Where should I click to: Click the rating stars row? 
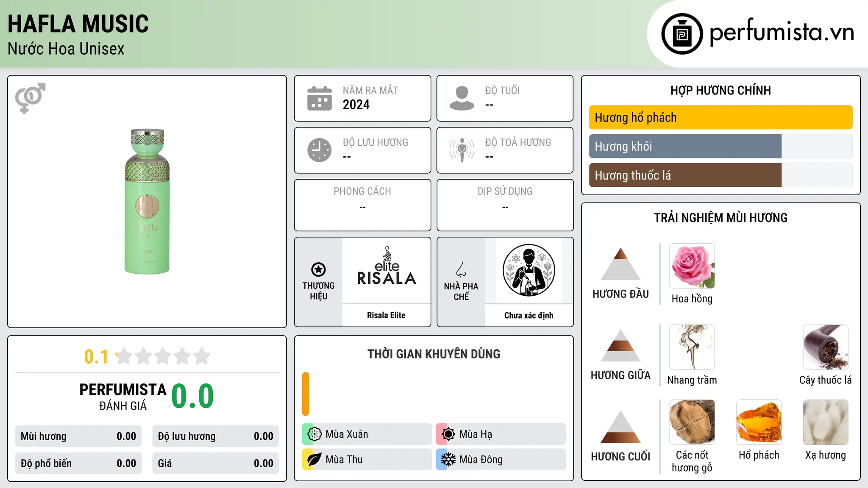(163, 356)
